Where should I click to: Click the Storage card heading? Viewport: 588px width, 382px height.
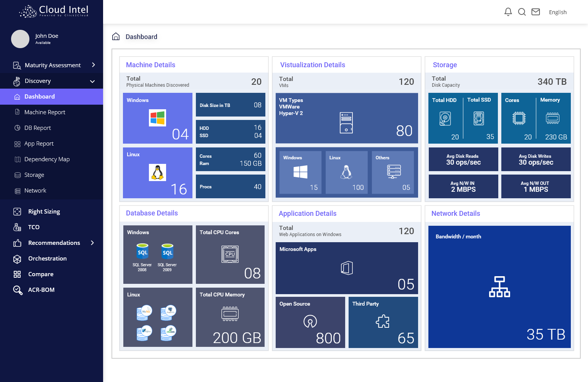tap(445, 65)
